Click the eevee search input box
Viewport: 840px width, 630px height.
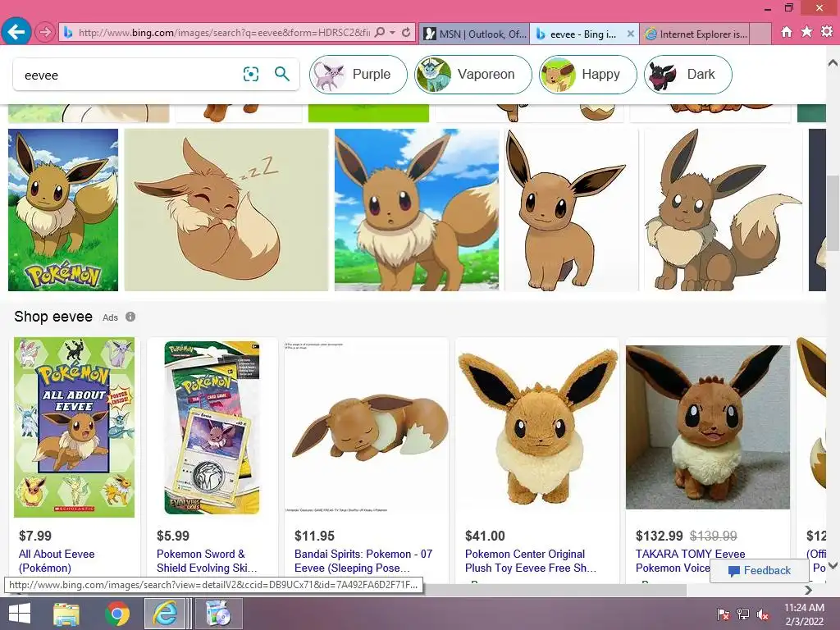click(x=129, y=75)
